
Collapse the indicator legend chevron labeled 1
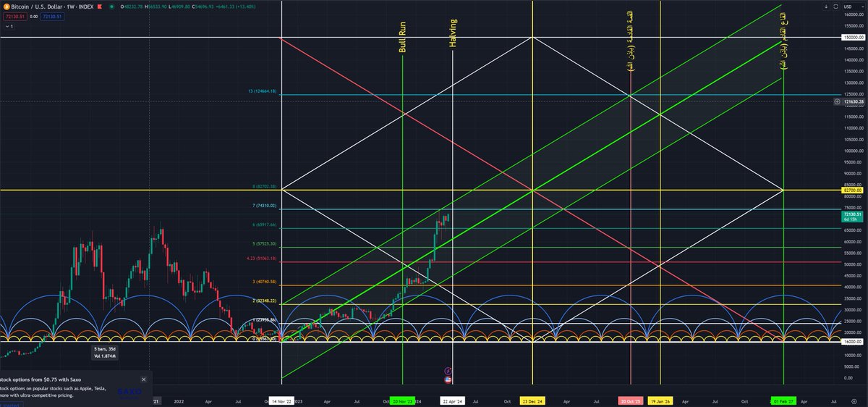pos(9,26)
